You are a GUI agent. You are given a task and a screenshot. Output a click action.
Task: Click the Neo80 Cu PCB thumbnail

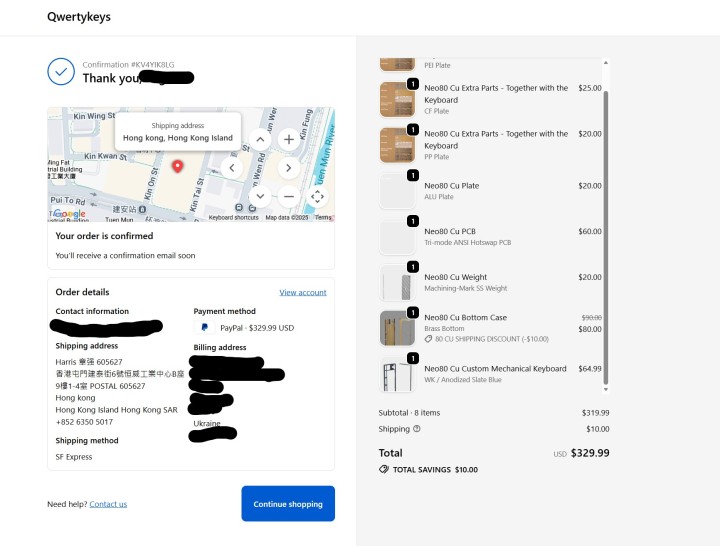click(397, 236)
